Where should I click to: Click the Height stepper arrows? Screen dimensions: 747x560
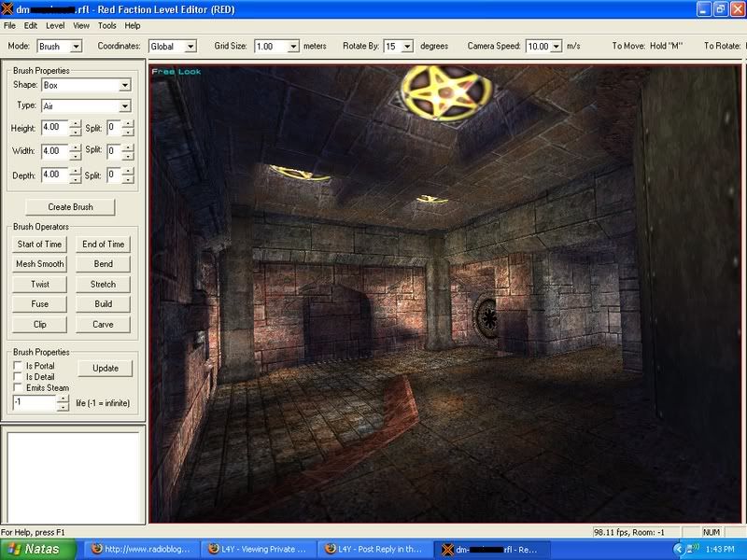pos(76,128)
